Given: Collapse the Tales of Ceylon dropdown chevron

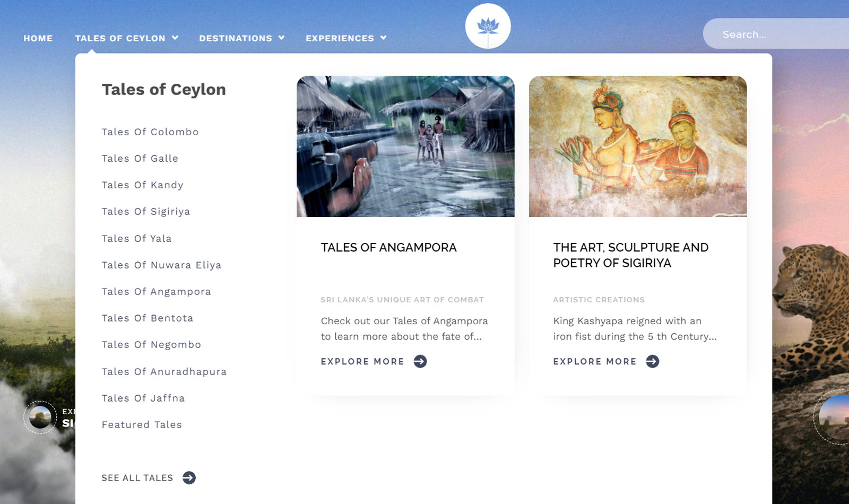Looking at the screenshot, I should pos(175,38).
